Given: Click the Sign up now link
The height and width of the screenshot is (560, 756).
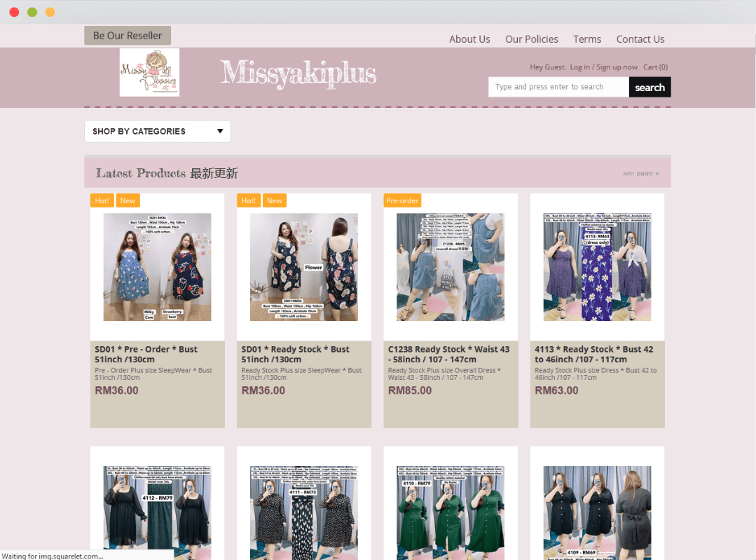Looking at the screenshot, I should click(617, 67).
